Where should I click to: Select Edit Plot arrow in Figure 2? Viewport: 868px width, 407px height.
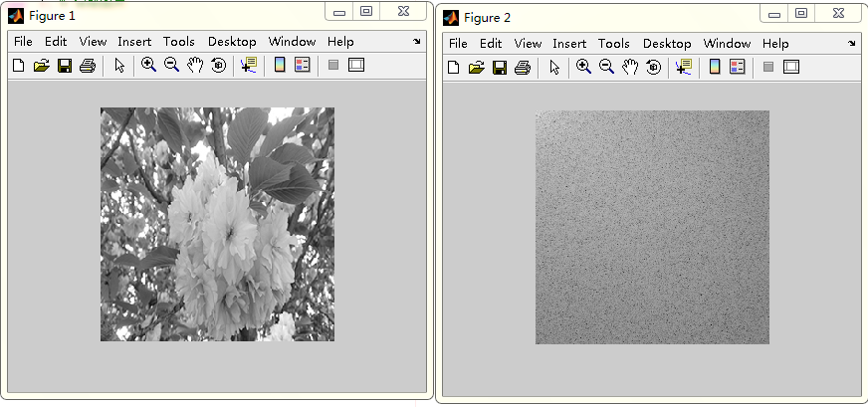click(x=554, y=68)
